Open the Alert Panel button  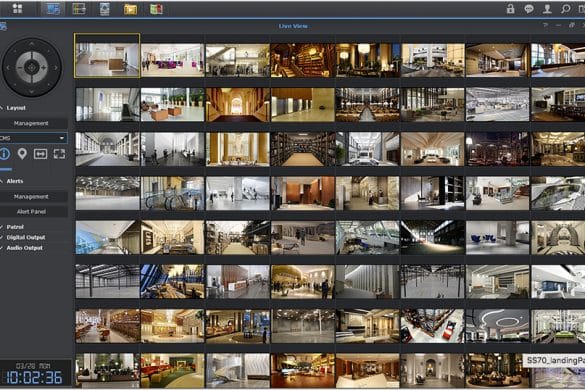34,212
